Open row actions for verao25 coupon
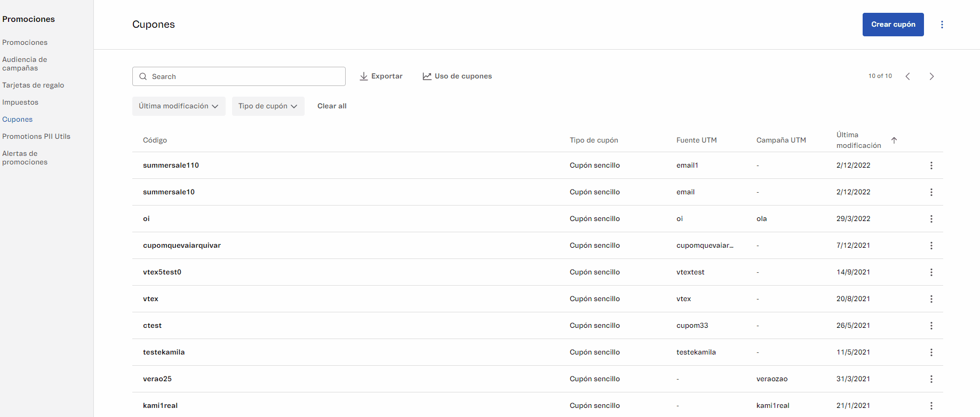The height and width of the screenshot is (417, 980). pos(931,379)
